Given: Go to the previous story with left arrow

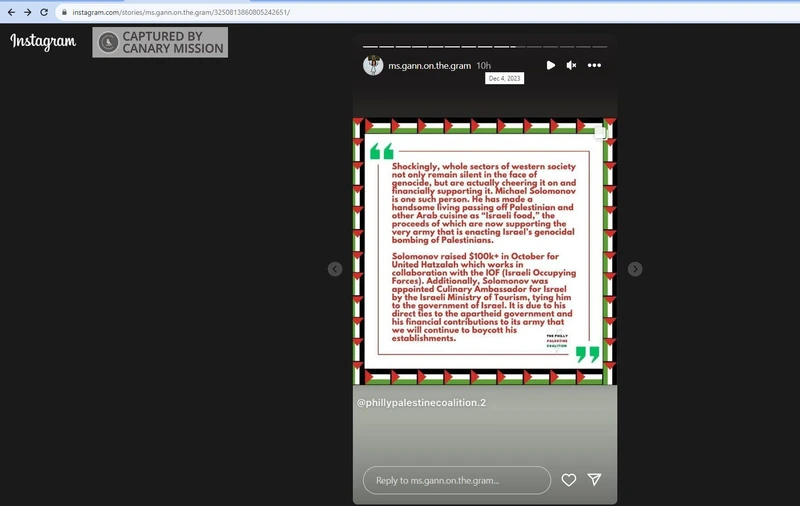Looking at the screenshot, I should pyautogui.click(x=335, y=269).
